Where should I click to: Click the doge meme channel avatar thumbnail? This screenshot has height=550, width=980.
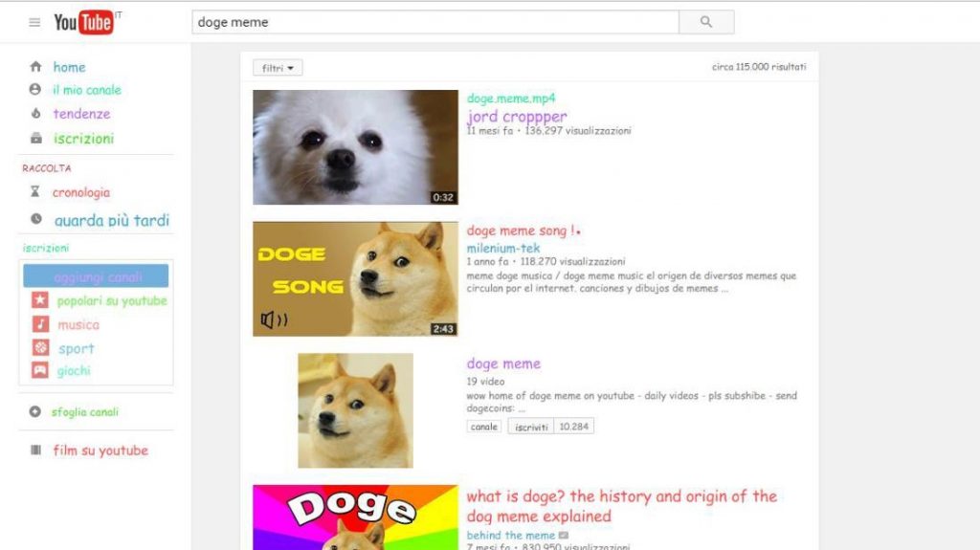tap(355, 410)
